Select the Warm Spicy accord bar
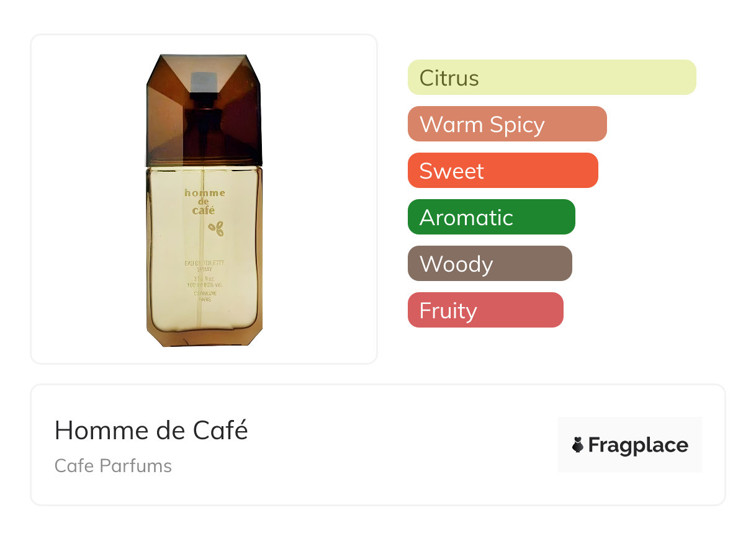 tap(506, 124)
